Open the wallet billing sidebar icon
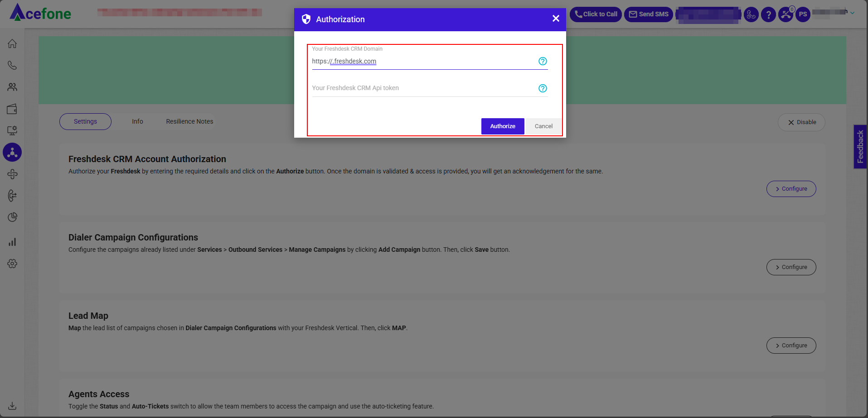The height and width of the screenshot is (418, 868). pyautogui.click(x=12, y=109)
